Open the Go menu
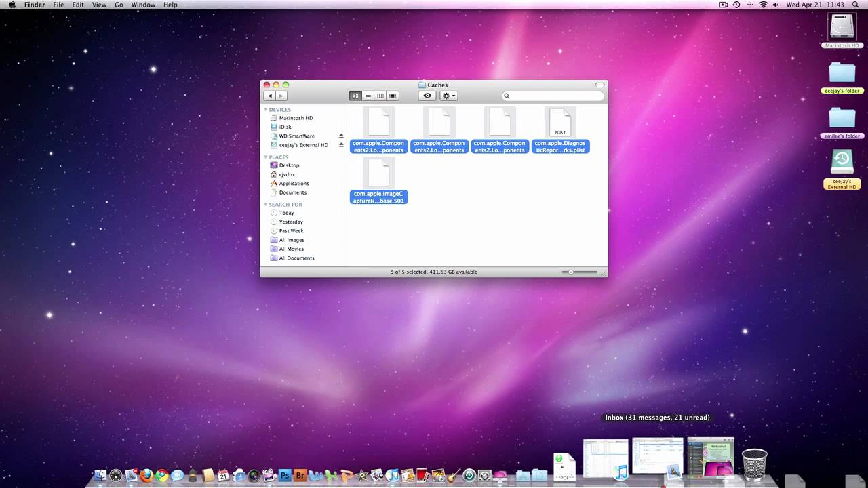The height and width of the screenshot is (488, 868). pos(119,5)
